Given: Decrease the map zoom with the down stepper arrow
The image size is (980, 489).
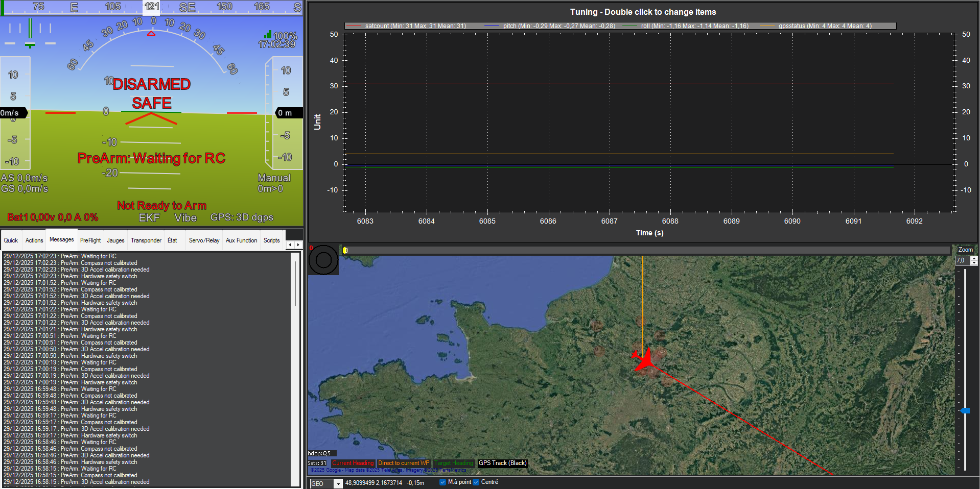Looking at the screenshot, I should coord(974,263).
